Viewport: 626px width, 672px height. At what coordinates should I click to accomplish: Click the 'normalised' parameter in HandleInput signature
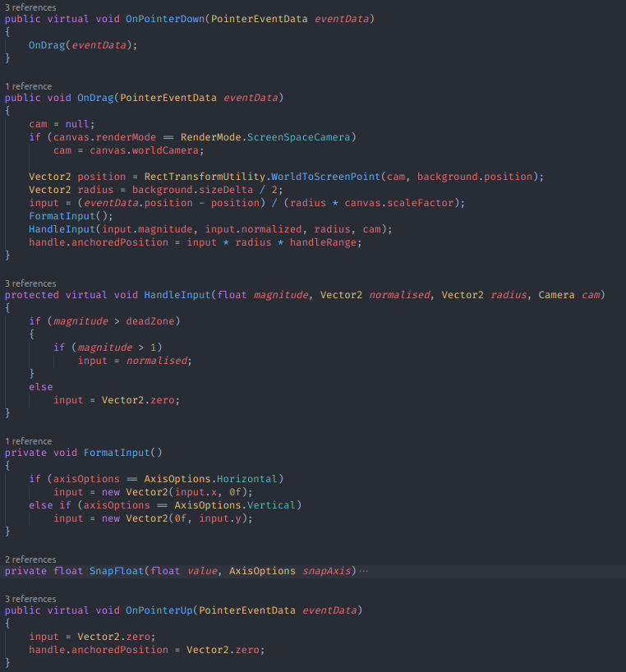(400, 295)
